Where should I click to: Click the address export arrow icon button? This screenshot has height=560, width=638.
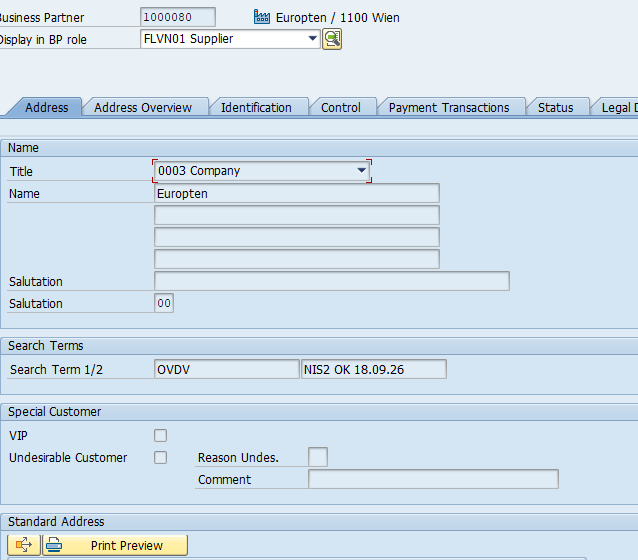point(24,545)
